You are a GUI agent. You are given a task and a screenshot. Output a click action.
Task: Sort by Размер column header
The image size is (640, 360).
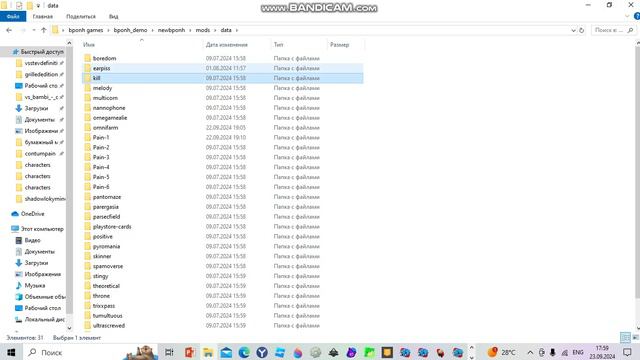click(340, 45)
